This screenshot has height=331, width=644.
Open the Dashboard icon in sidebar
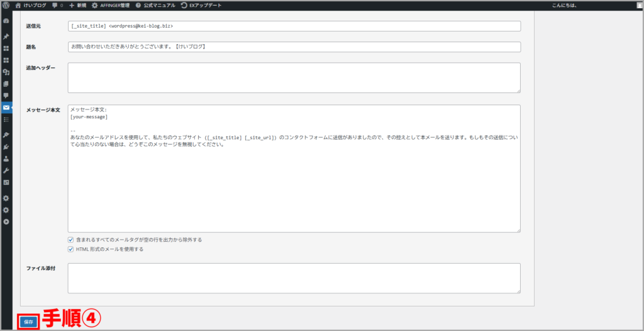[x=6, y=21]
